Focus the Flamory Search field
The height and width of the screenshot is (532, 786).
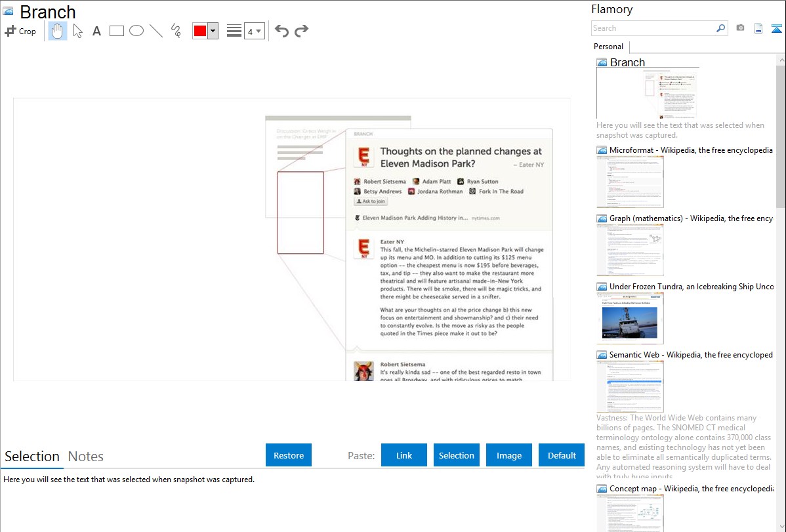[653, 28]
